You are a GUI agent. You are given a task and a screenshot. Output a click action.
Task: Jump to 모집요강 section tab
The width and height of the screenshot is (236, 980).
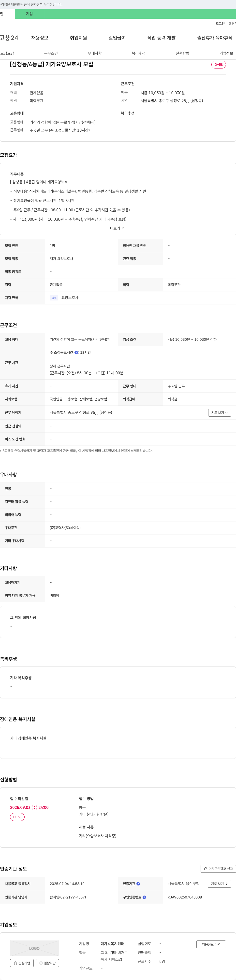[7, 53]
